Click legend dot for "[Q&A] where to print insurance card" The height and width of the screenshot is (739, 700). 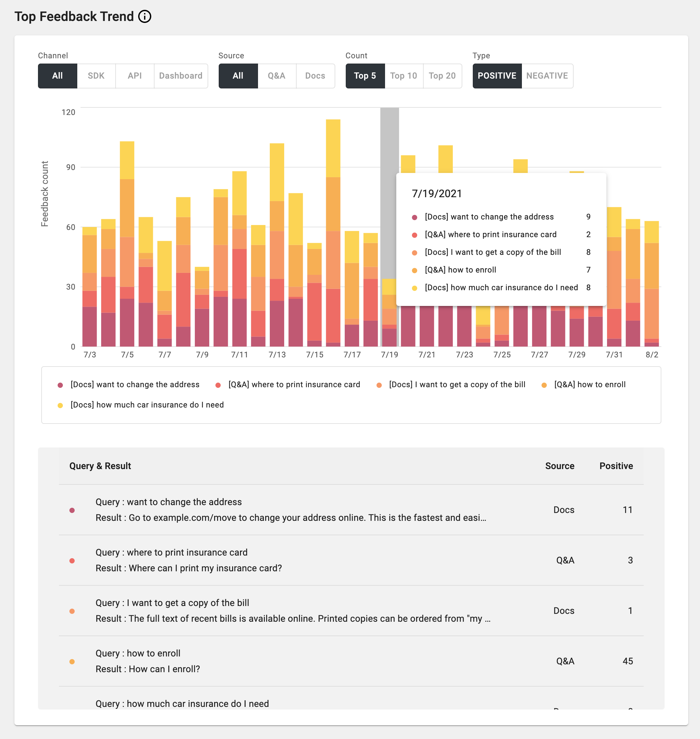(218, 385)
